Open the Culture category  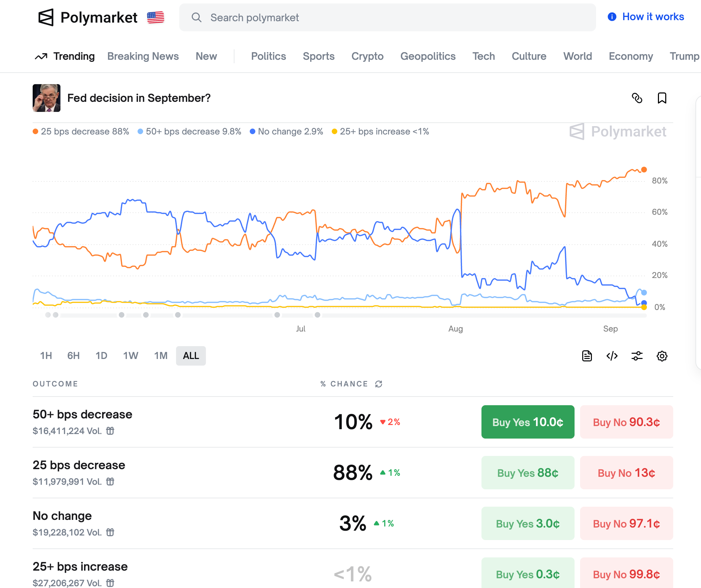coord(529,56)
